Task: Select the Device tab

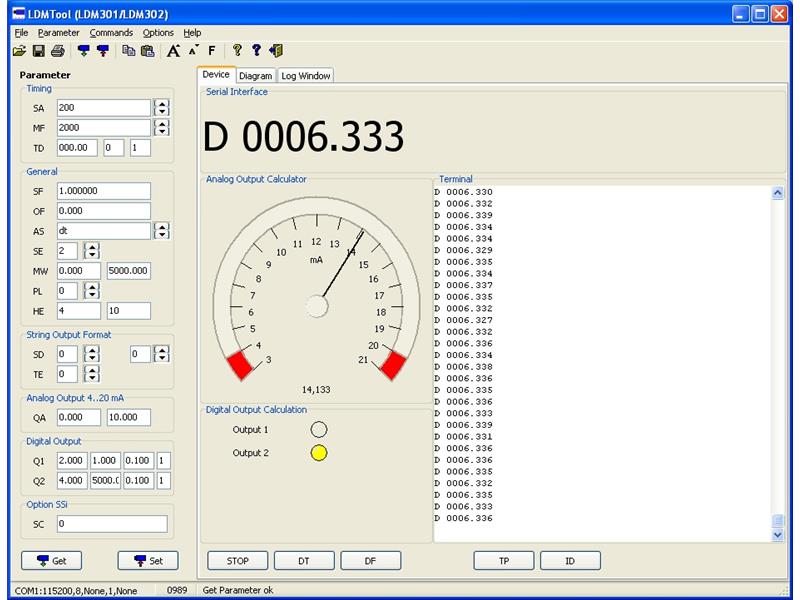Action: point(216,74)
